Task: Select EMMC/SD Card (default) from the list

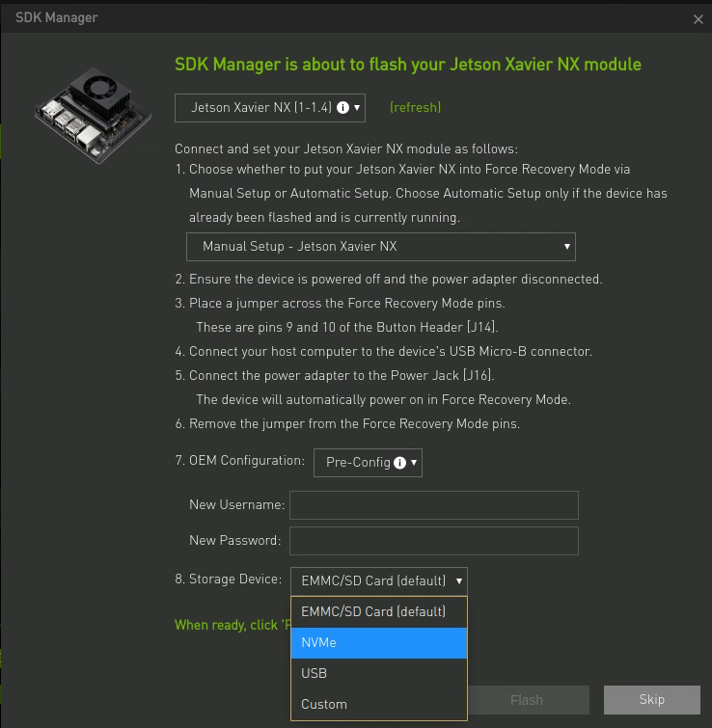Action: (379, 612)
